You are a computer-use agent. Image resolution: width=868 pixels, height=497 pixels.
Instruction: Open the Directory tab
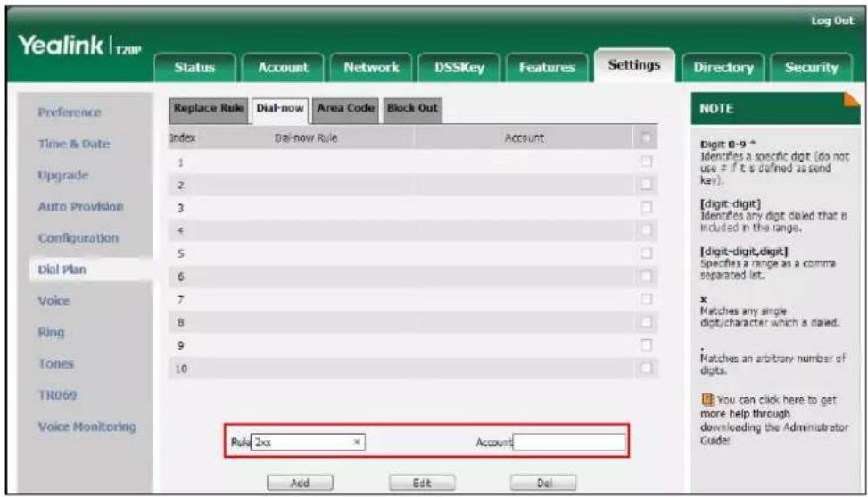point(723,68)
